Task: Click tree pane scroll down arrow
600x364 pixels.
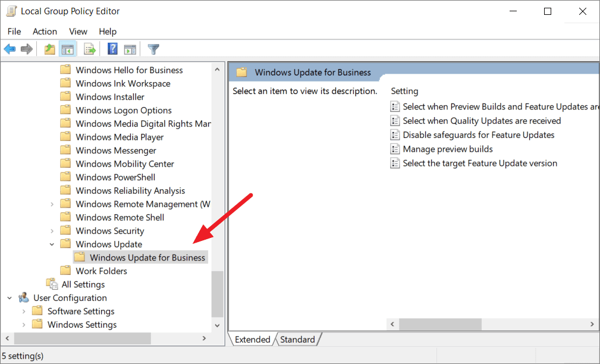Action: click(218, 326)
